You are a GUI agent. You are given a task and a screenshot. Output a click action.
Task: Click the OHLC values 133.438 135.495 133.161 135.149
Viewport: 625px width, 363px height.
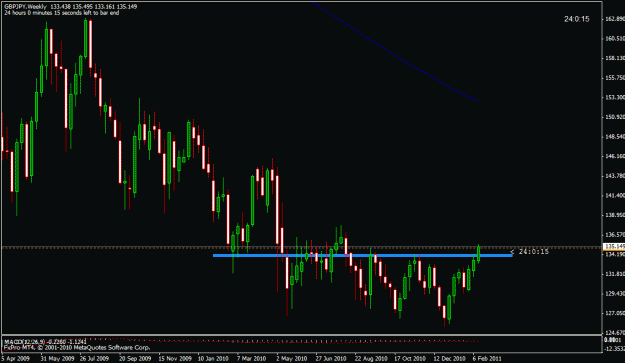pyautogui.click(x=94, y=7)
